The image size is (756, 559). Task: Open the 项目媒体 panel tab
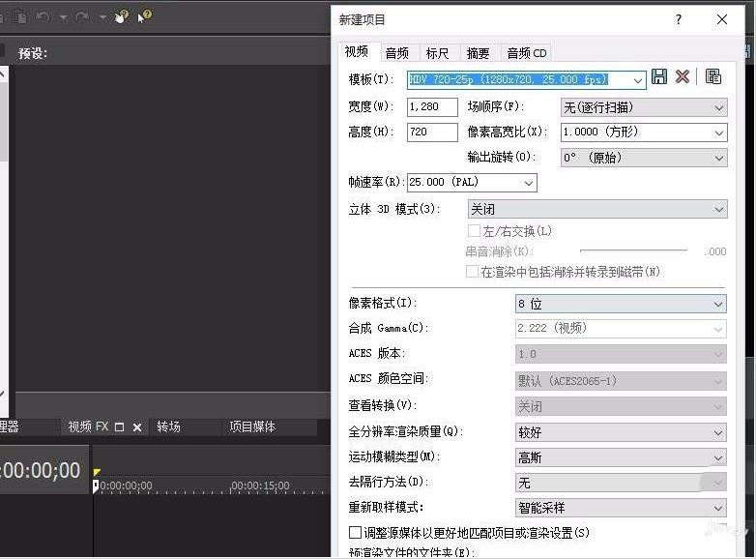(x=252, y=427)
